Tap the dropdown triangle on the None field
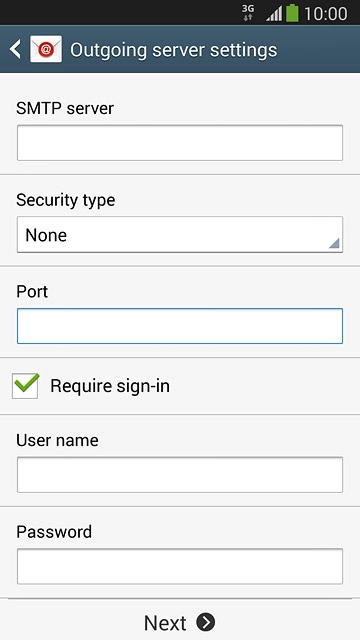 334,244
